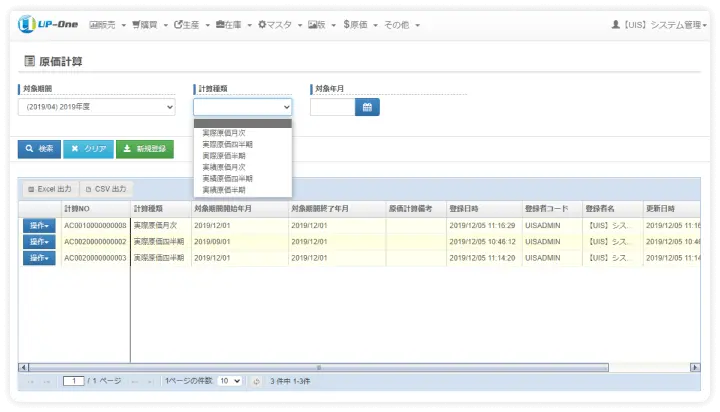Click the クリア clear button
The image size is (720, 412).
click(x=88, y=148)
